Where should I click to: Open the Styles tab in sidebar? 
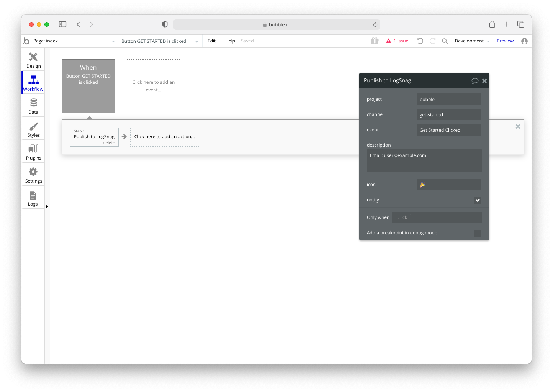[x=33, y=129]
